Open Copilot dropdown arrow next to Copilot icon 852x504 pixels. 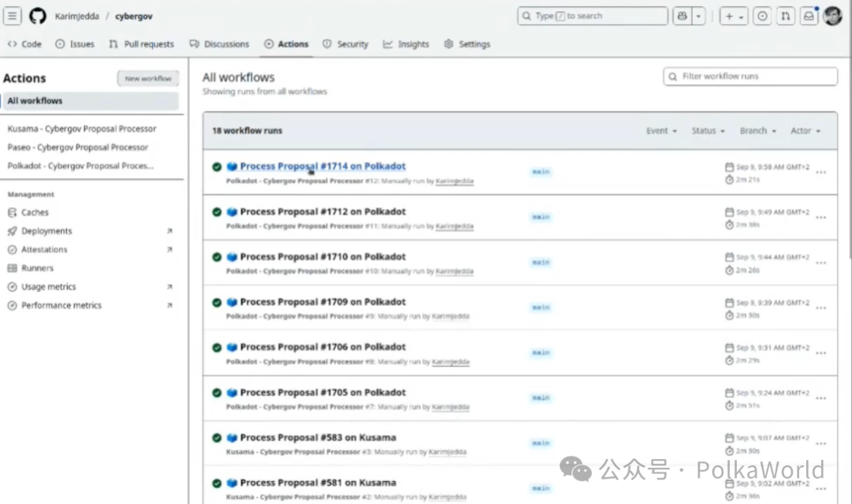pyautogui.click(x=698, y=16)
